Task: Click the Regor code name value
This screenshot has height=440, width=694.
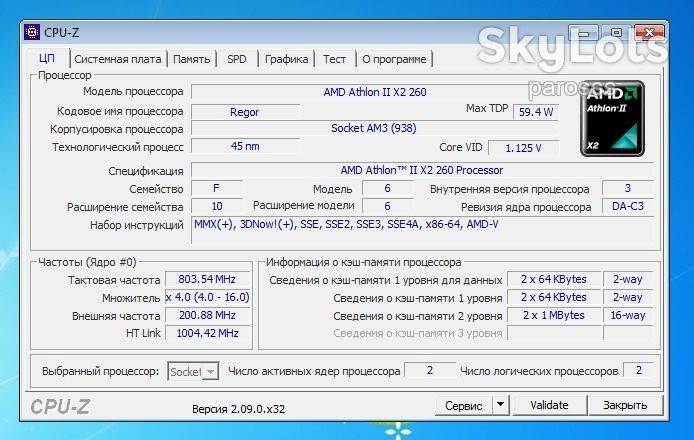Action: click(x=245, y=112)
